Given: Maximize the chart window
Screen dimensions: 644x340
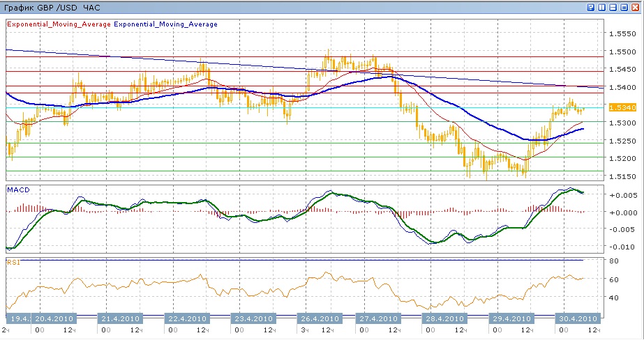Looking at the screenshot, I should tap(625, 7).
